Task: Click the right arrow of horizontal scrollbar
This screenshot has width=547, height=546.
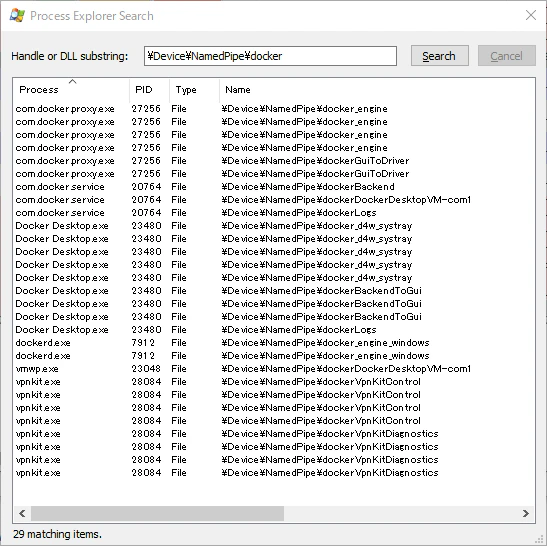Action: 526,513
